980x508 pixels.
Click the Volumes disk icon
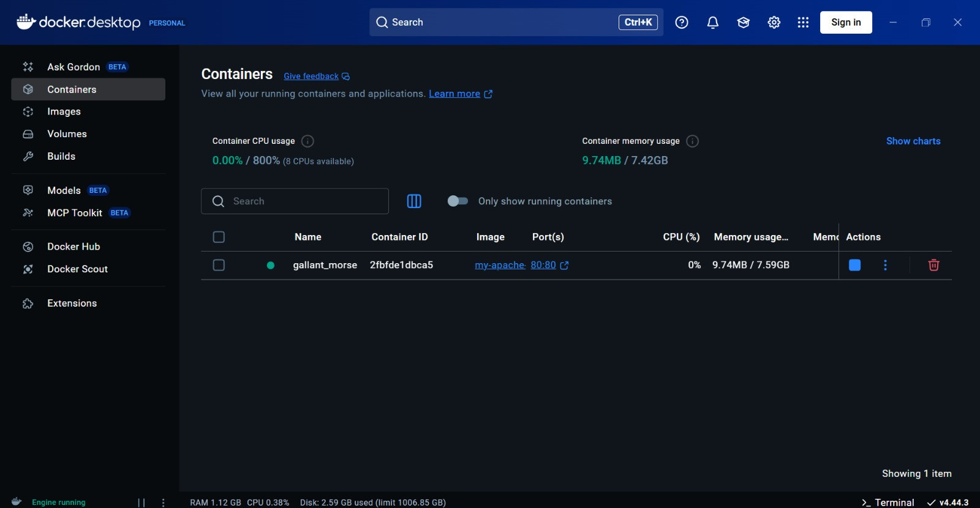28,134
